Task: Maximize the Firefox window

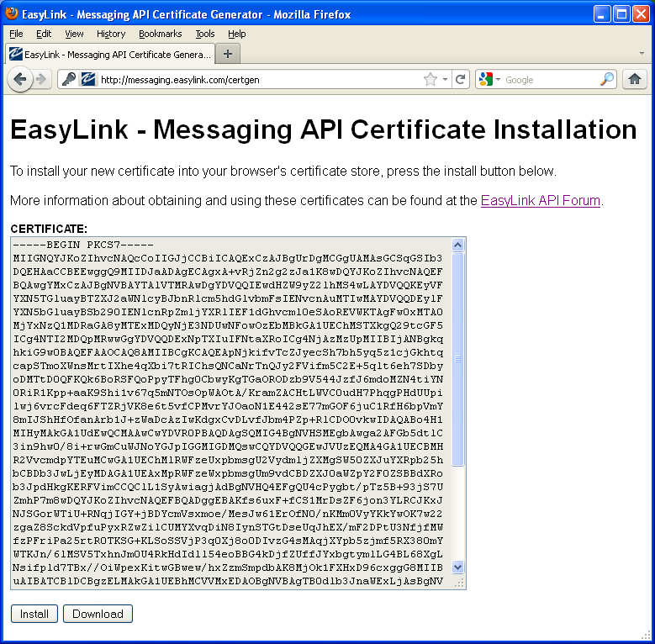Action: point(621,14)
